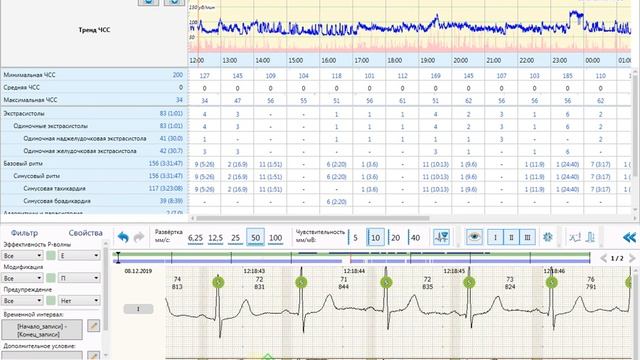
Task: Redo with the grey forward arrow
Action: pyautogui.click(x=139, y=237)
